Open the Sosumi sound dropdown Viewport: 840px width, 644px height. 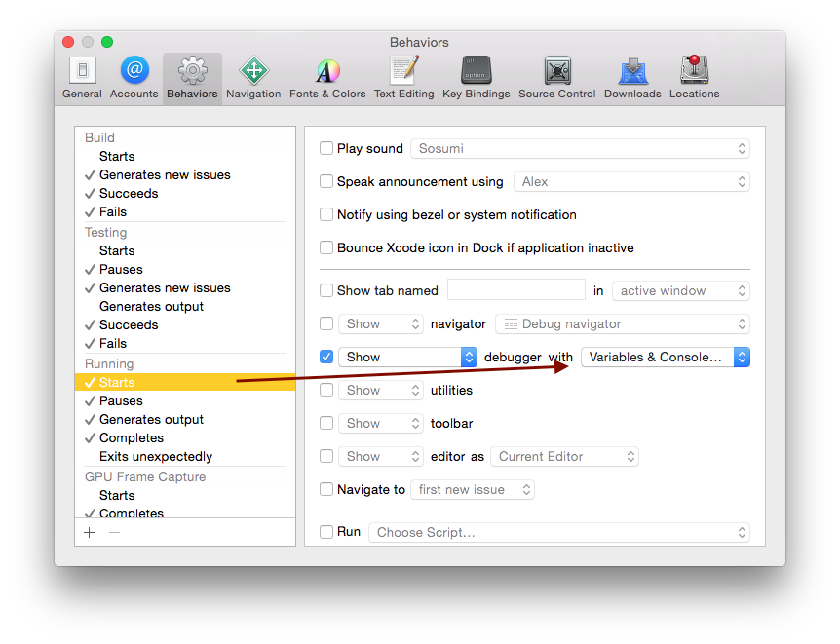(580, 148)
